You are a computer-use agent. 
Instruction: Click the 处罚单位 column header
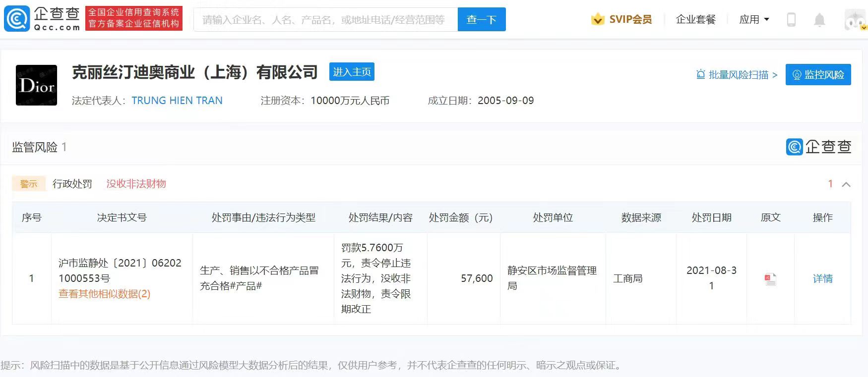click(x=553, y=217)
